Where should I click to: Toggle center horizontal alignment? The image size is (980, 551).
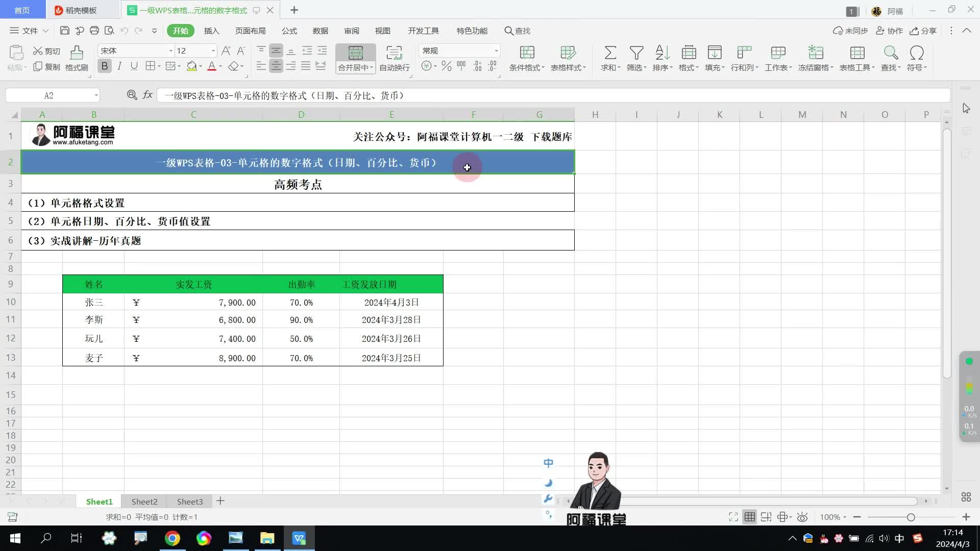coord(276,66)
